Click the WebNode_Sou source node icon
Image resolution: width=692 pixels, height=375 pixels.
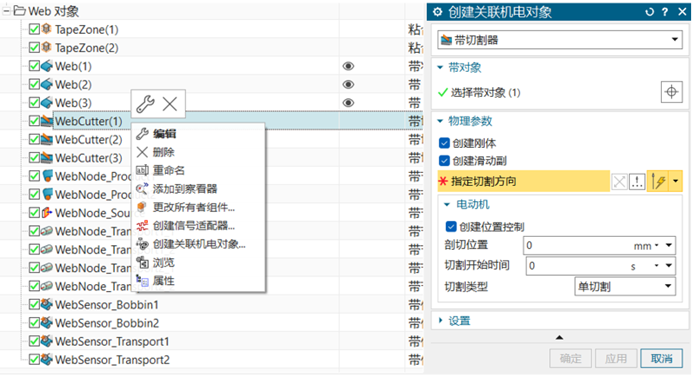[x=47, y=213]
